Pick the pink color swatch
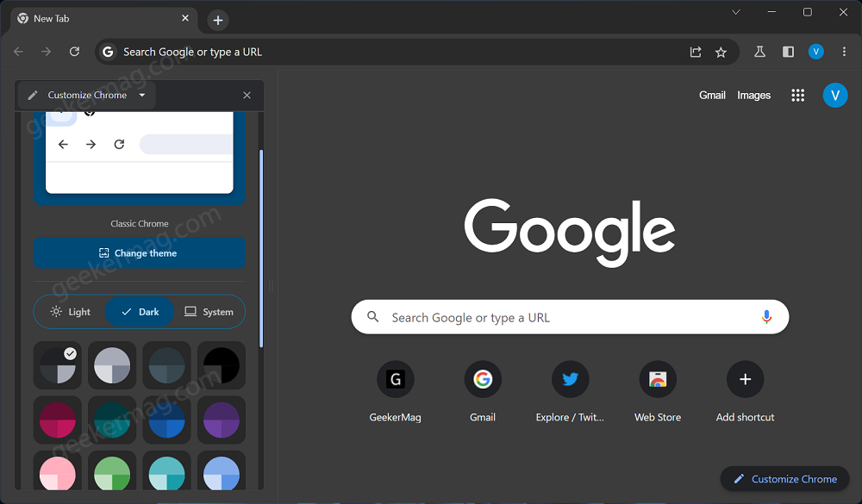Screen dimensions: 862x504 click(x=57, y=470)
